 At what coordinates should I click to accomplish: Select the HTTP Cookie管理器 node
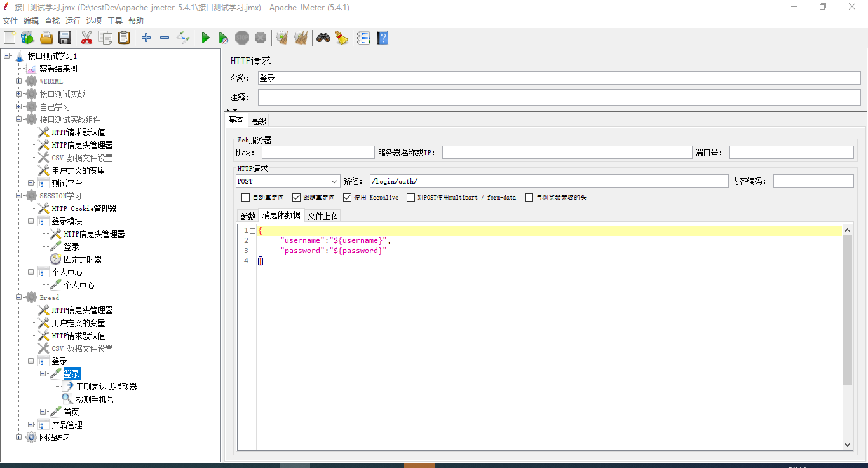(x=84, y=209)
